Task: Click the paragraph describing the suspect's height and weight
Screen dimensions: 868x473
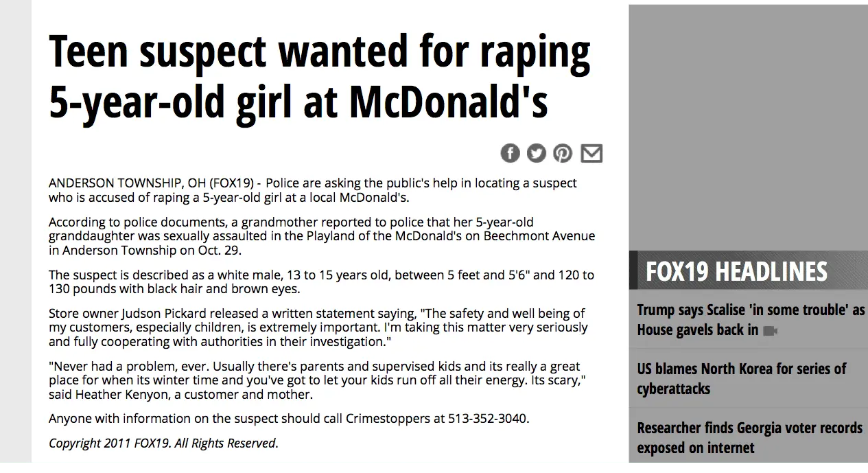Action: 321,282
